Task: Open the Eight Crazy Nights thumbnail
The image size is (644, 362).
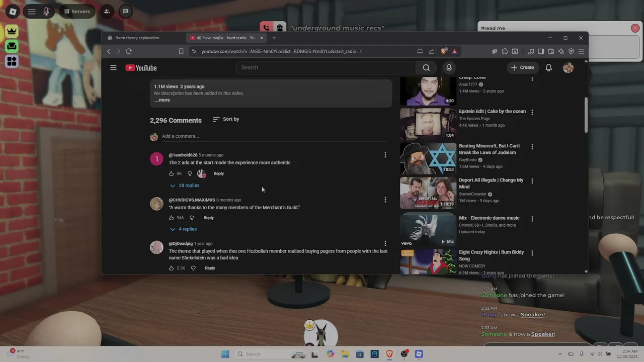Action: coord(428,261)
